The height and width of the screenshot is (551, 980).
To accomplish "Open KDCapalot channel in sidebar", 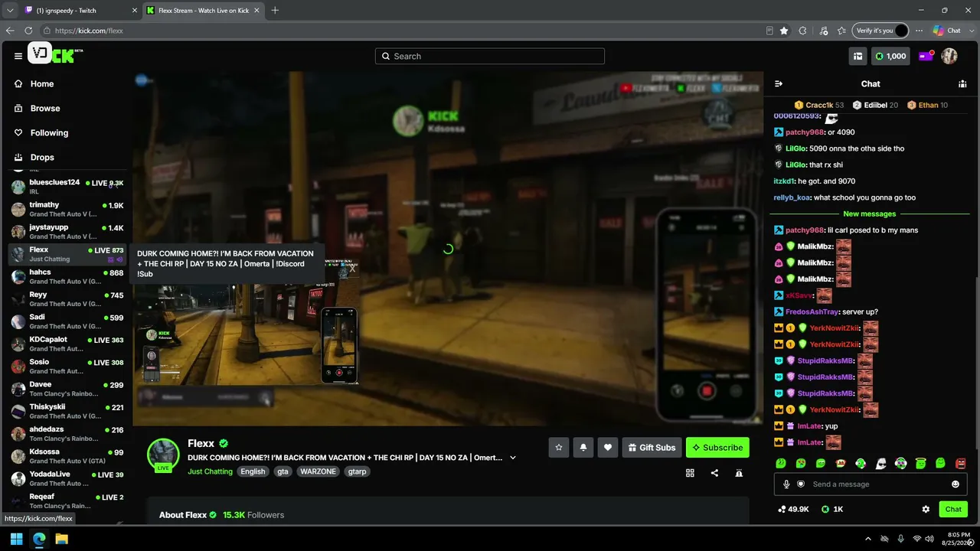I will point(67,344).
